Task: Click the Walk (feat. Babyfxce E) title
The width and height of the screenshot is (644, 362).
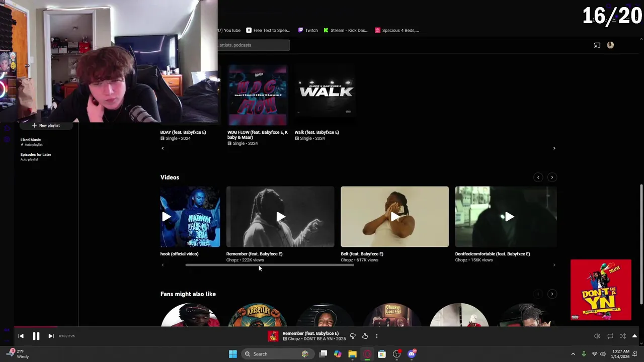Action: pyautogui.click(x=317, y=132)
